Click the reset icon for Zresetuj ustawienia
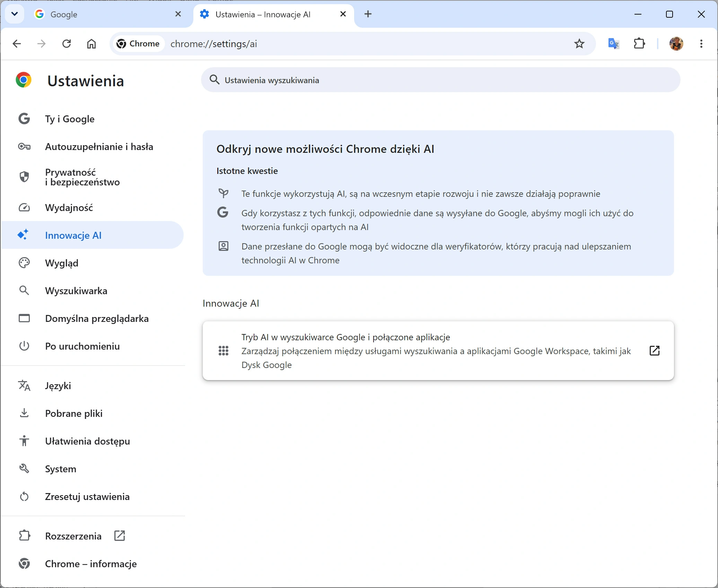 pyautogui.click(x=24, y=497)
